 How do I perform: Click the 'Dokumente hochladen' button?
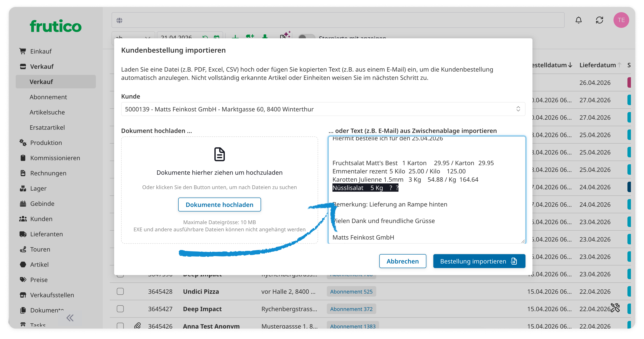[x=219, y=205]
